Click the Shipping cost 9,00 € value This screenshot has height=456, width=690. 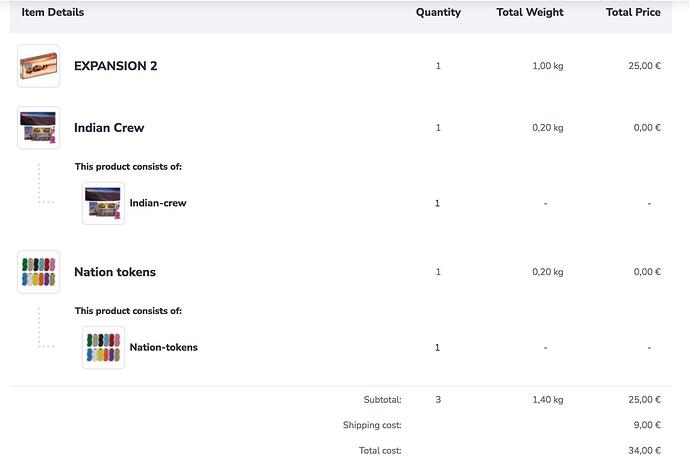[x=647, y=425]
